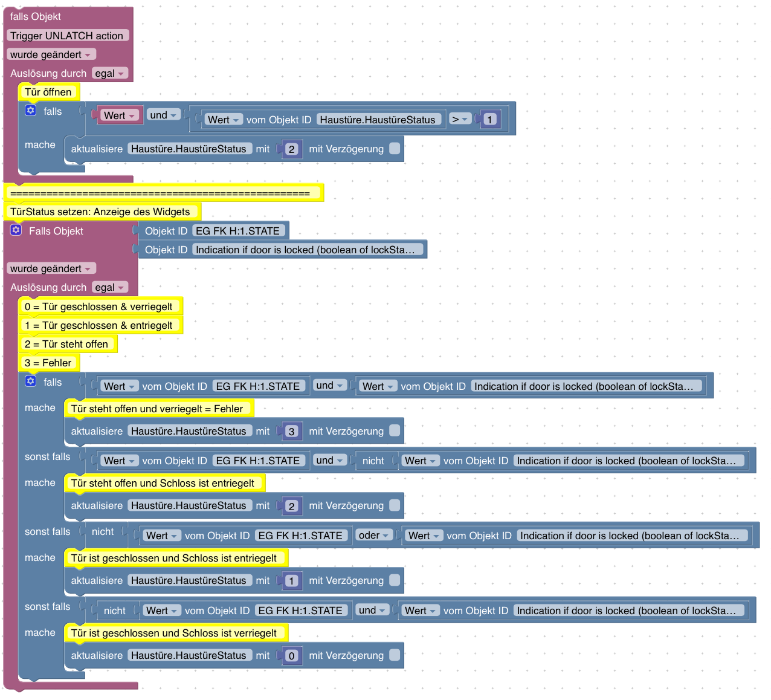This screenshot has height=700, width=771.
Task: Click the number 1 in the comparison block
Action: coord(490,120)
